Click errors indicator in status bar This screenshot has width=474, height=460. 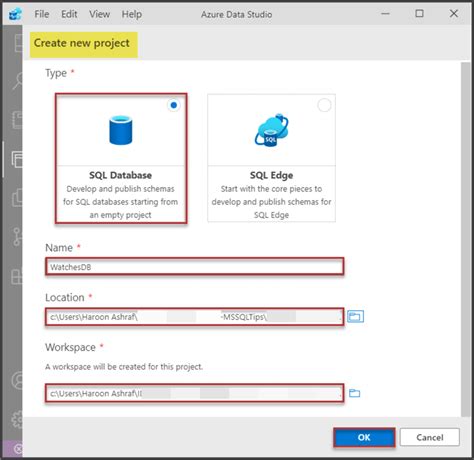coord(18,449)
